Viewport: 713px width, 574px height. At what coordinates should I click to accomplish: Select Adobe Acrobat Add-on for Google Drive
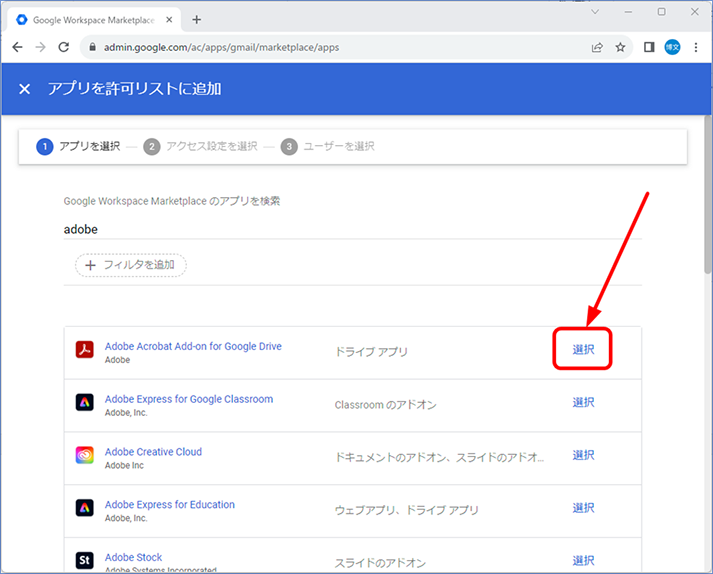tap(583, 349)
